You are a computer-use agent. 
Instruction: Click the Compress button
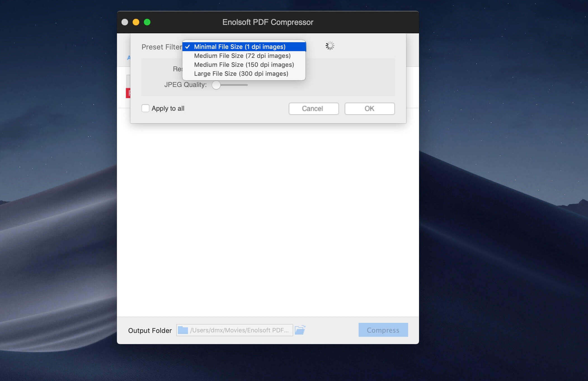coord(383,330)
